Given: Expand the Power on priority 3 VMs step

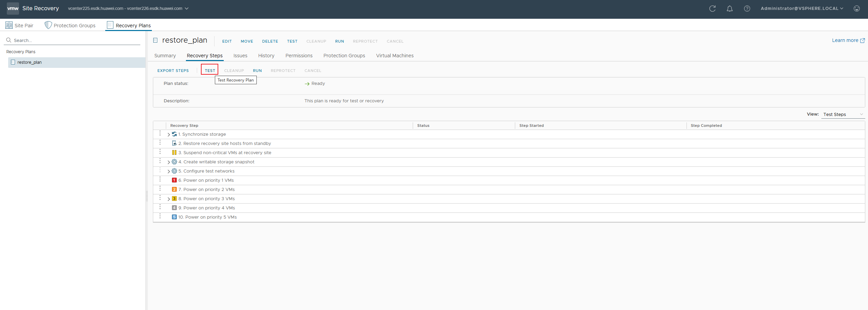Looking at the screenshot, I should (x=169, y=199).
